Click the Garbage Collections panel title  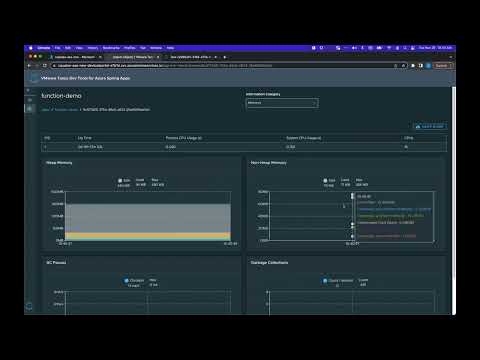tap(269, 263)
